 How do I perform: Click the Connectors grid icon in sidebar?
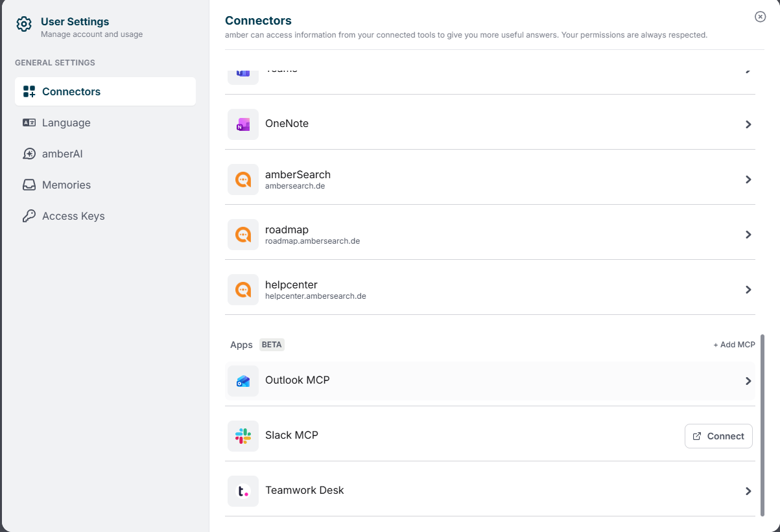[x=29, y=91]
